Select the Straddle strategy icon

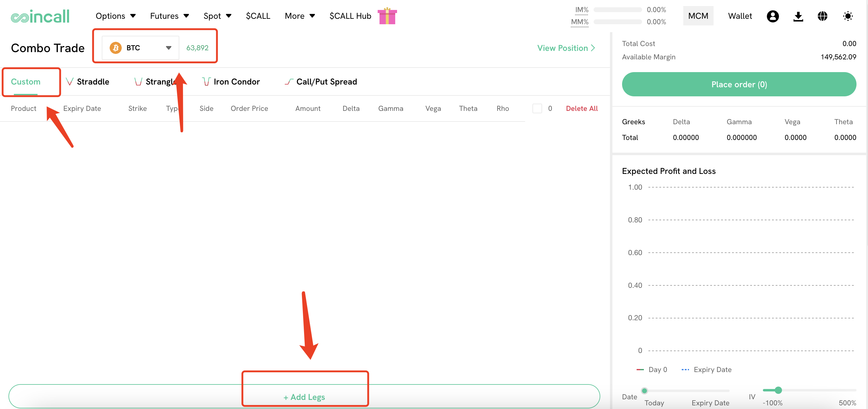[x=70, y=81]
